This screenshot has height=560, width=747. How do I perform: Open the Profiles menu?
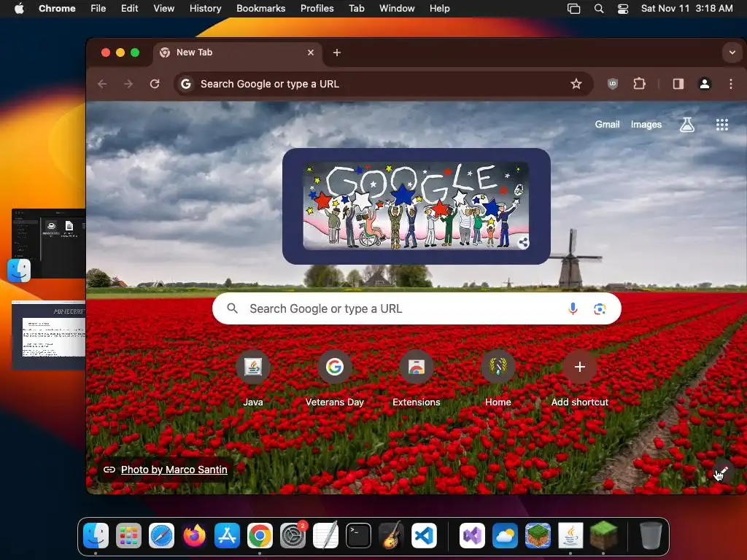tap(317, 9)
